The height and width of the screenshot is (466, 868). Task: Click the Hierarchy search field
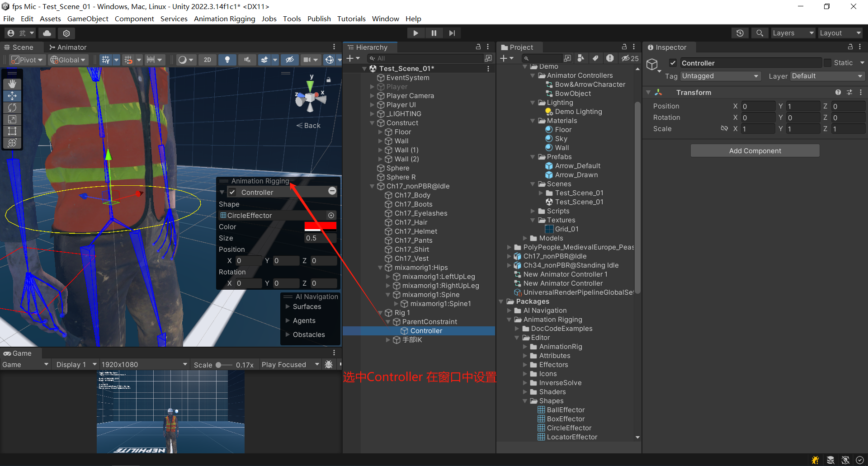point(426,58)
